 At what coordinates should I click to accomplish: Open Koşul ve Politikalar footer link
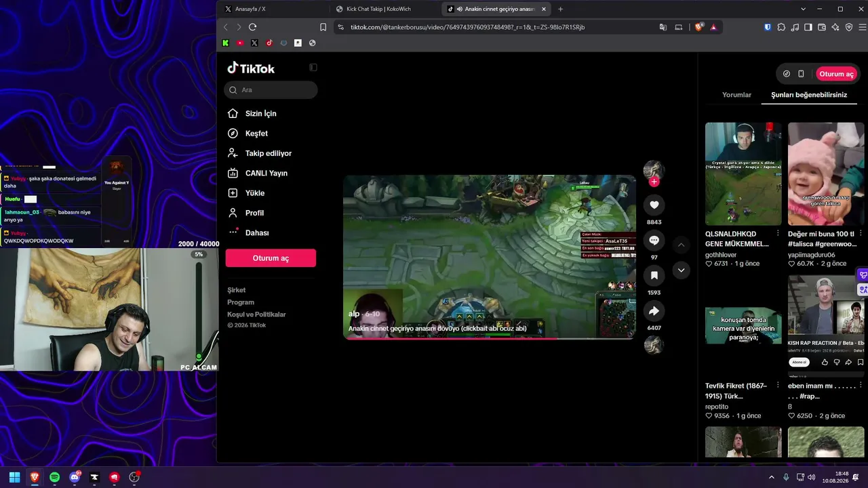tap(256, 314)
